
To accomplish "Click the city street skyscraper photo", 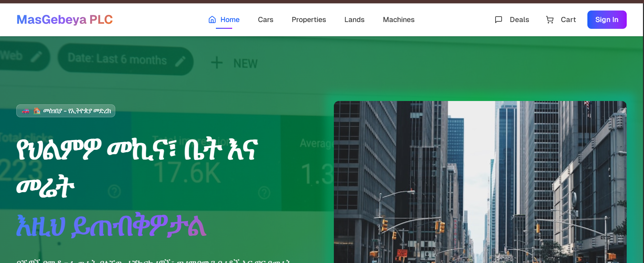I will pos(480,182).
